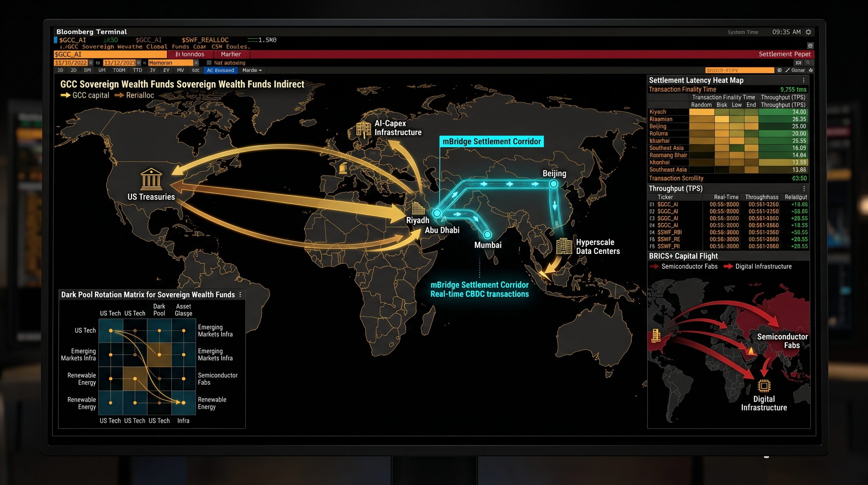
Task: Select the TTD range tab
Action: coord(137,70)
